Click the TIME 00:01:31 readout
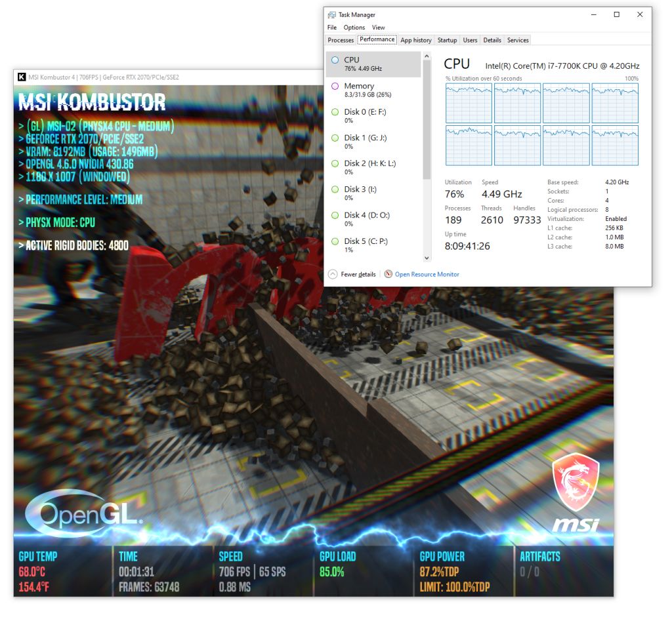This screenshot has width=672, height=621. point(136,572)
